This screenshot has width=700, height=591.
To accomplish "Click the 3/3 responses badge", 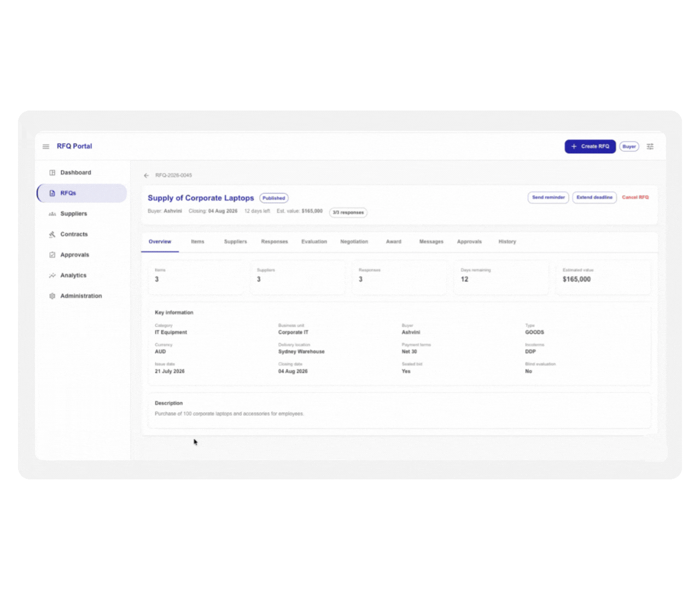I will (x=348, y=212).
